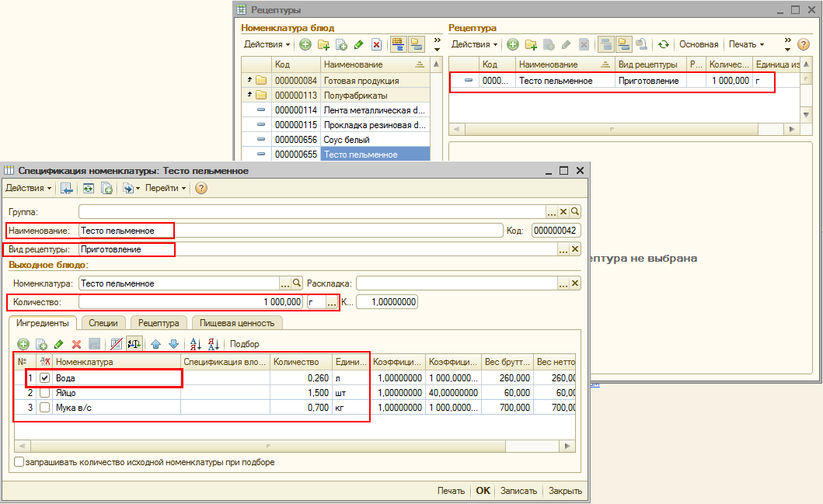Open the Специи tab
Image resolution: width=823 pixels, height=504 pixels.
coord(103,323)
